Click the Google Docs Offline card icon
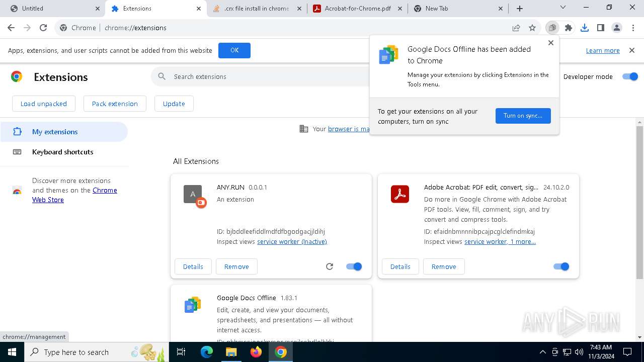Image resolution: width=644 pixels, height=362 pixels. click(x=193, y=305)
